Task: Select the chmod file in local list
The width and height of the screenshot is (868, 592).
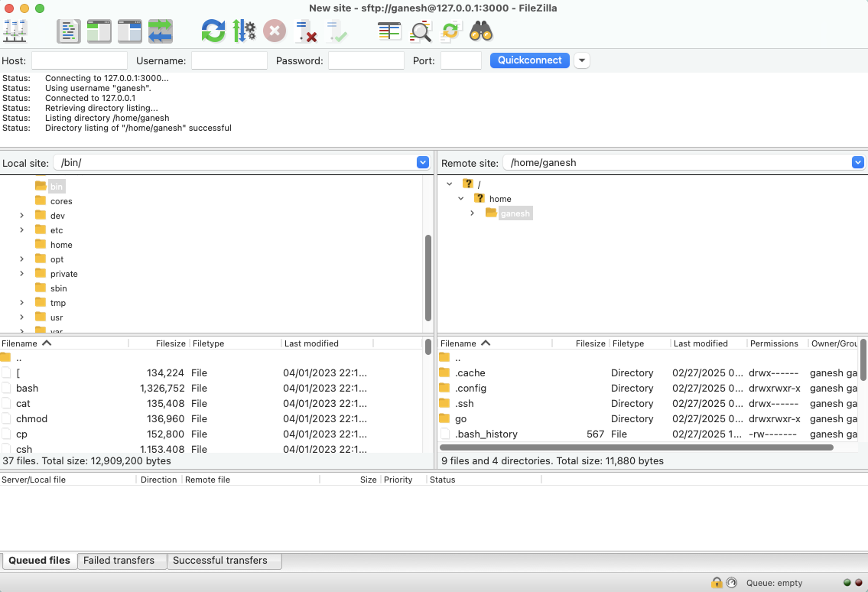Action: [x=212, y=418]
